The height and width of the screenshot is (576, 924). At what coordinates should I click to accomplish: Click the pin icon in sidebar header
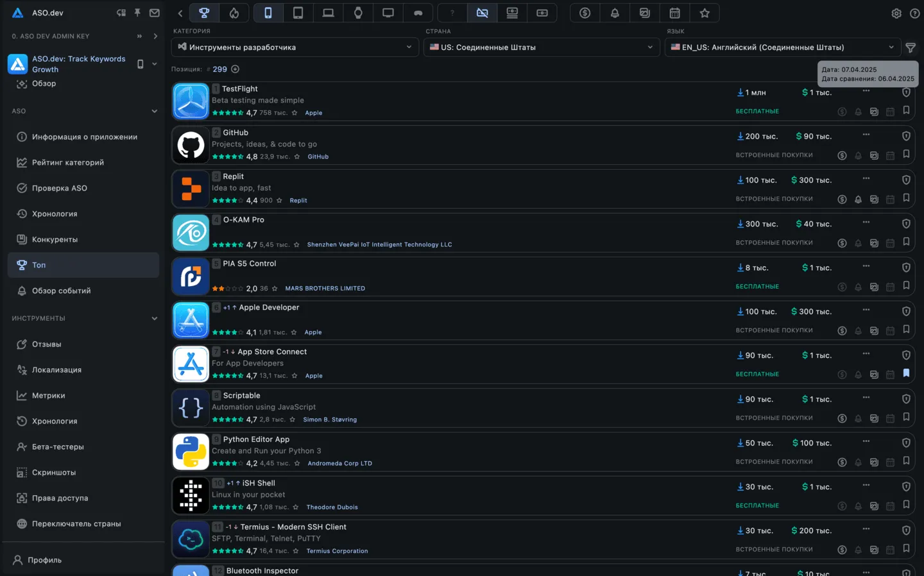click(137, 13)
